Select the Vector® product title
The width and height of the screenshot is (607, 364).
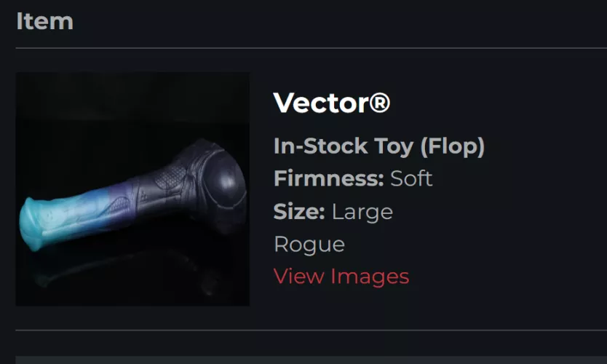[331, 103]
